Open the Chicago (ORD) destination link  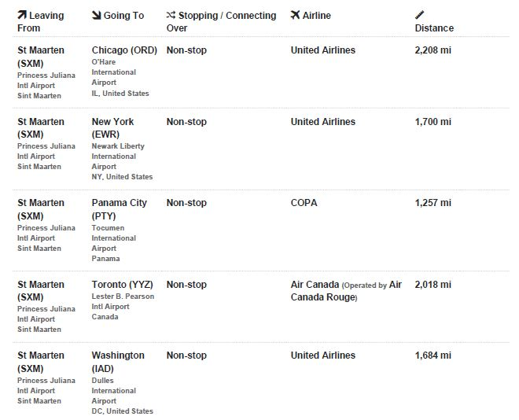tap(124, 50)
